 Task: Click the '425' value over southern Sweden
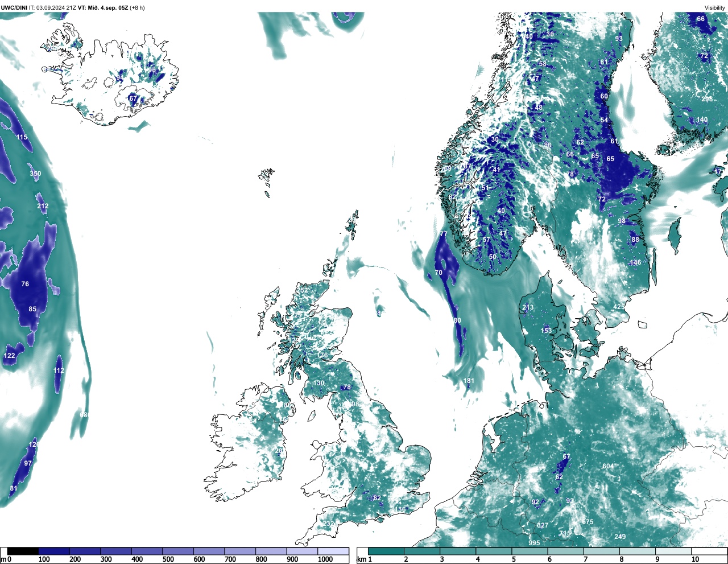619,307
